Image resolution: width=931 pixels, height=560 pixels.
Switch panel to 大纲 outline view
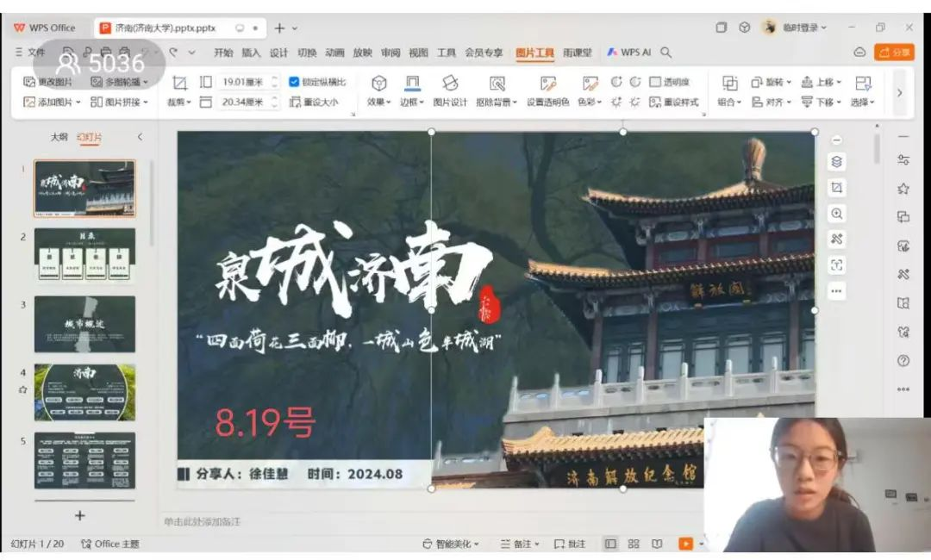coord(59,137)
